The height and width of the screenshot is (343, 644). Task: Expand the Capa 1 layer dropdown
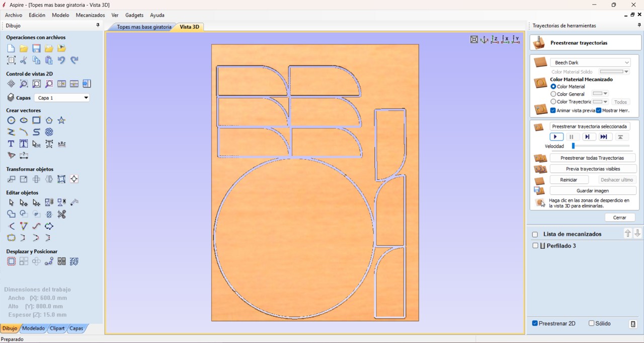[x=62, y=98]
